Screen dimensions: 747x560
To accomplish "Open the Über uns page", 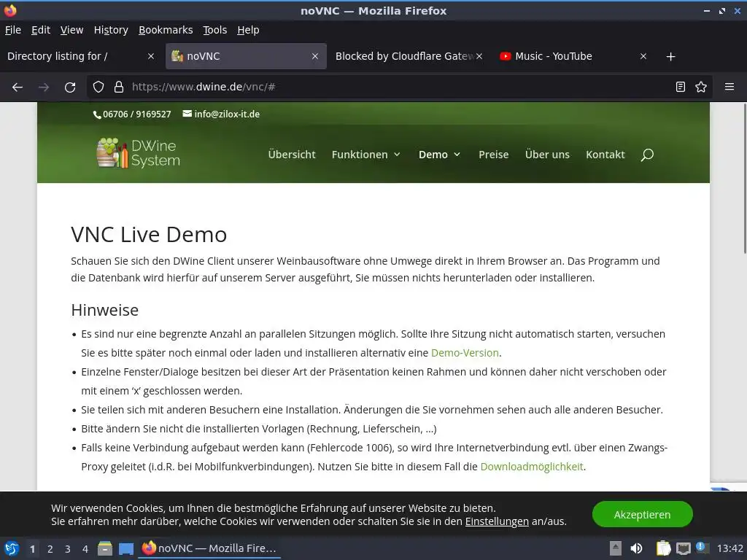I will 547,155.
